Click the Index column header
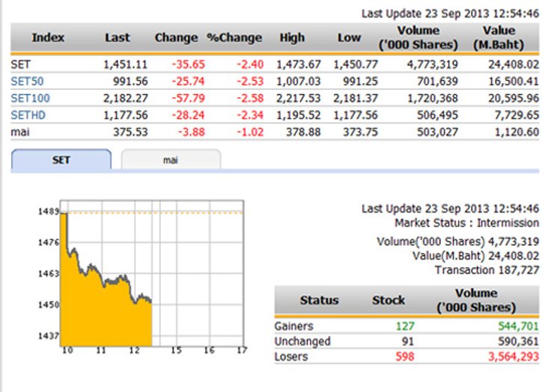This screenshot has height=392, width=545. click(48, 37)
